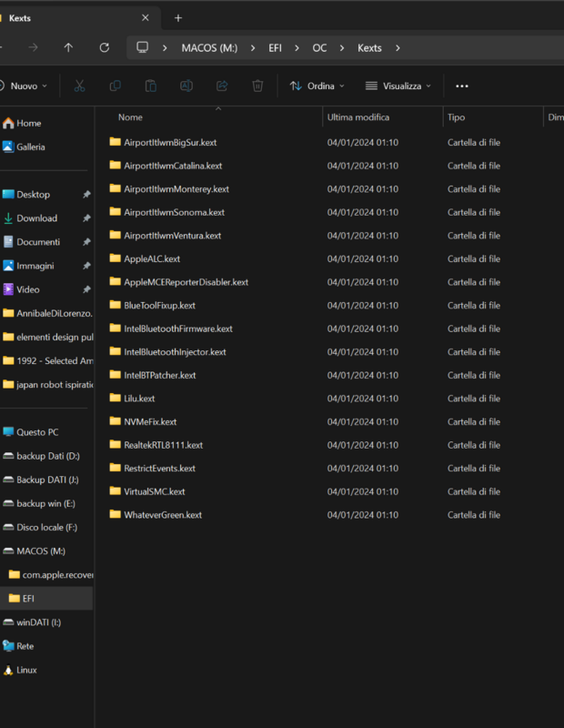Click the Rename icon in toolbar
Viewport: 564px width, 728px height.
(186, 86)
